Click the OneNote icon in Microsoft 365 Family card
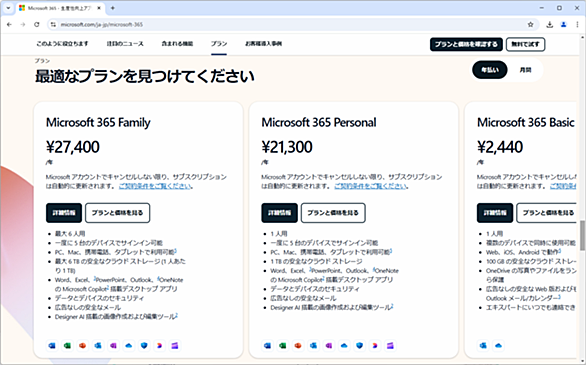 click(114, 346)
